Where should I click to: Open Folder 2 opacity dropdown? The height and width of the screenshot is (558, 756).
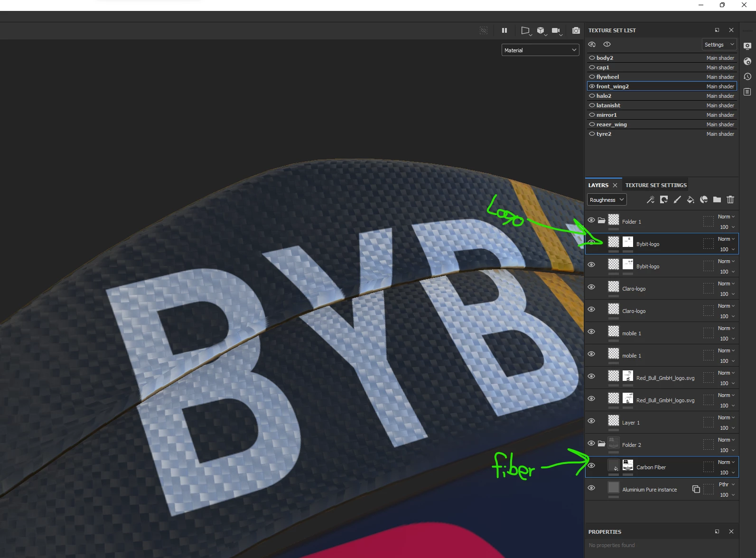pyautogui.click(x=727, y=450)
